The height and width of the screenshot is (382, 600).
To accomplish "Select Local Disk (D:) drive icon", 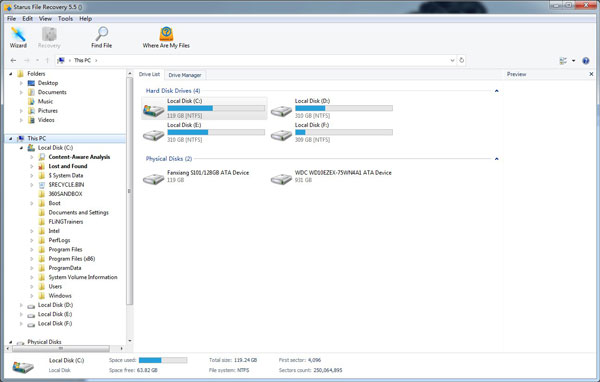I will 281,111.
